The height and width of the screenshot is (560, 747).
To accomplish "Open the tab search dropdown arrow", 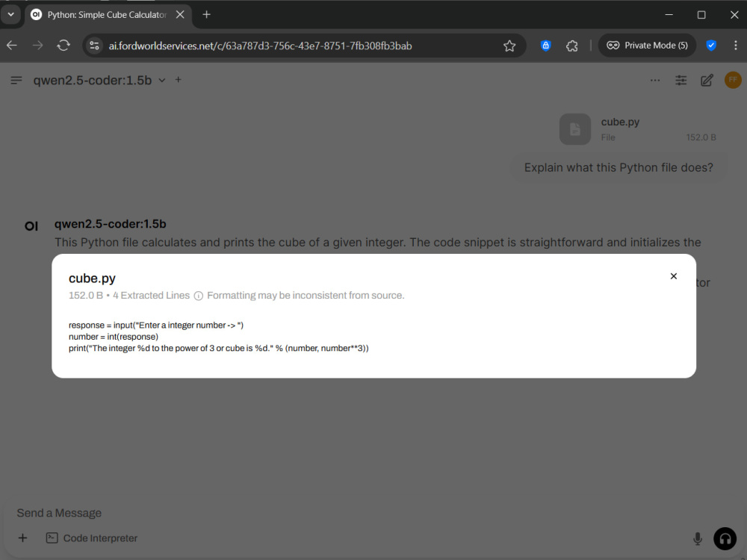I will [x=10, y=14].
